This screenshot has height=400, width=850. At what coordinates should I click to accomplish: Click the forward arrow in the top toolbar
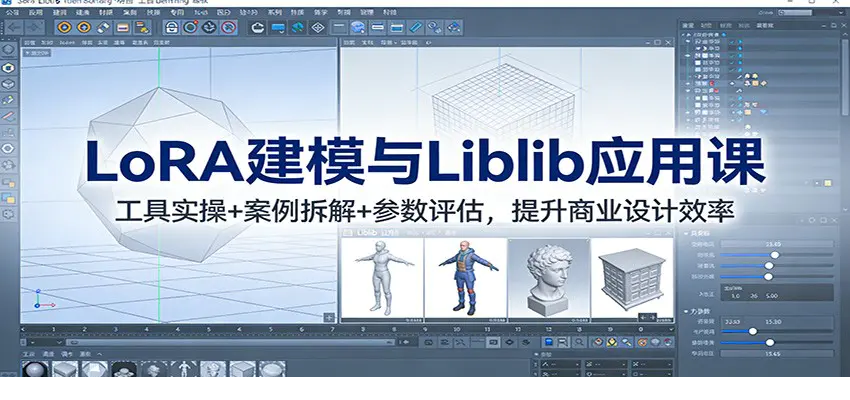click(35, 27)
